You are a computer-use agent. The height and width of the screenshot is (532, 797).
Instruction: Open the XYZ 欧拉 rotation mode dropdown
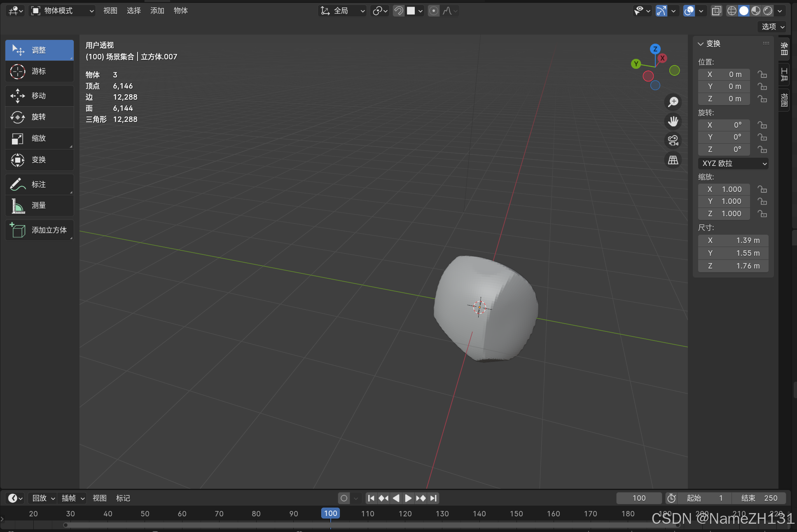(733, 163)
